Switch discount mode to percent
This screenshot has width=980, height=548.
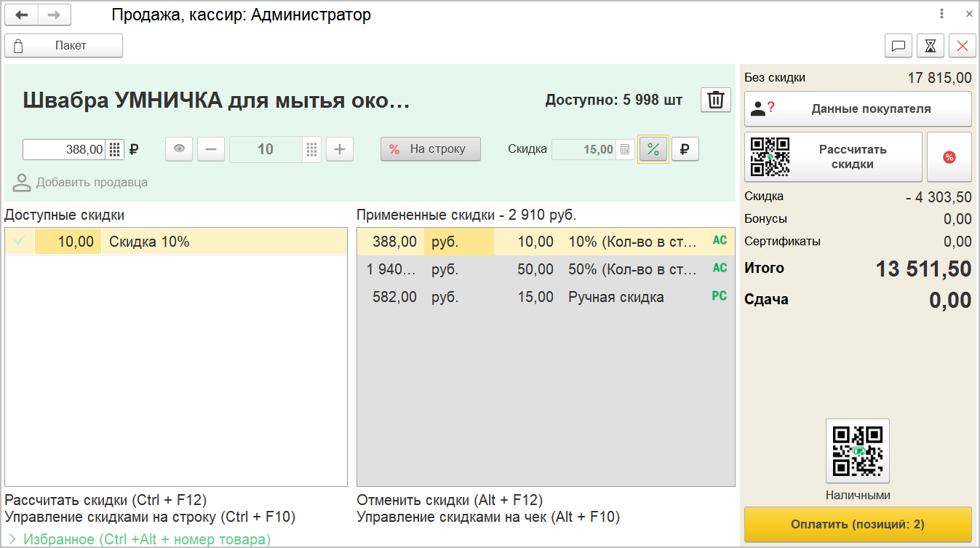[x=653, y=149]
